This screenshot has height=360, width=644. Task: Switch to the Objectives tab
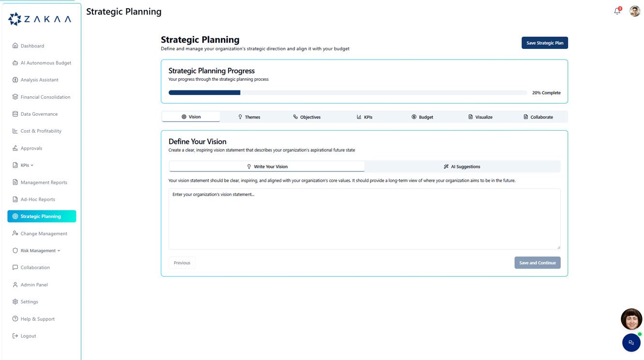[x=307, y=117]
